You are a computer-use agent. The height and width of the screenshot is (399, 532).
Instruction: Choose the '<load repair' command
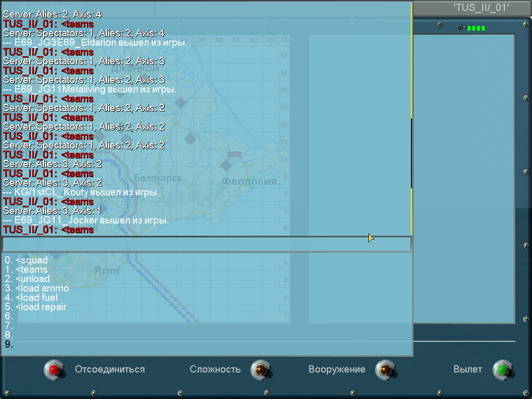41,307
